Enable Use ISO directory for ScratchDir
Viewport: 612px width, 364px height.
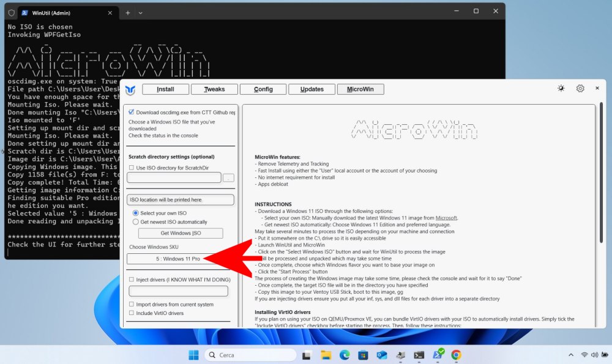click(132, 168)
